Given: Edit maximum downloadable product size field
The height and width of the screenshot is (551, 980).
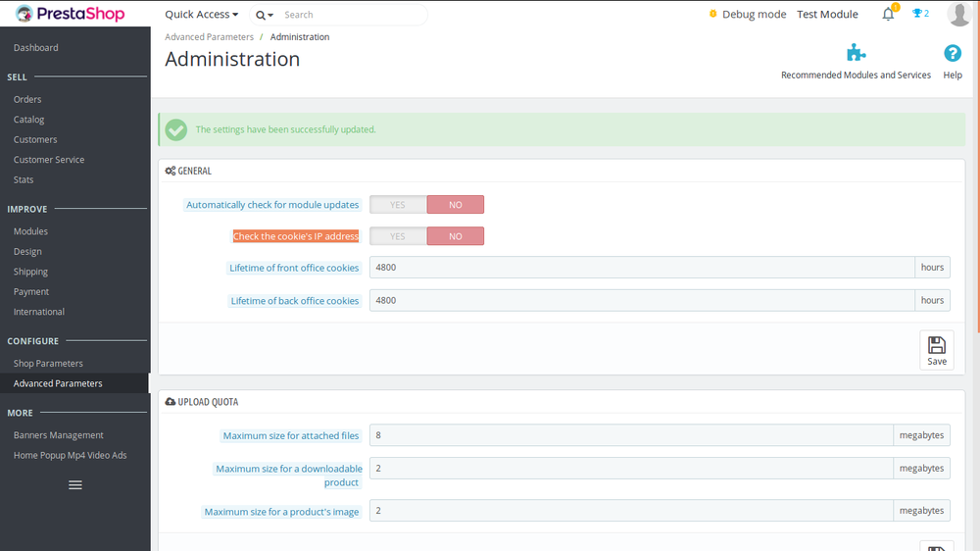Looking at the screenshot, I should (x=631, y=469).
